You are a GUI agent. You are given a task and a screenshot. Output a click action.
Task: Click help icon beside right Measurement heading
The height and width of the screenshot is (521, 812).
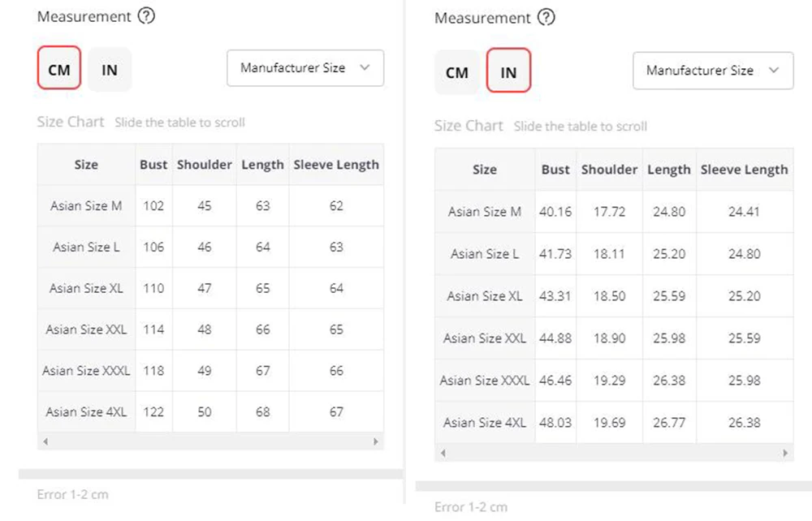tap(547, 17)
